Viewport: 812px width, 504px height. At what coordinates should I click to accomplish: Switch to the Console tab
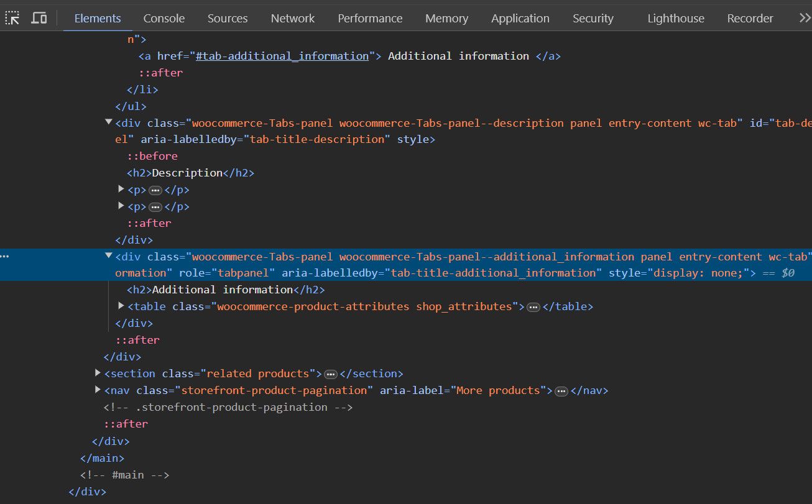click(164, 19)
